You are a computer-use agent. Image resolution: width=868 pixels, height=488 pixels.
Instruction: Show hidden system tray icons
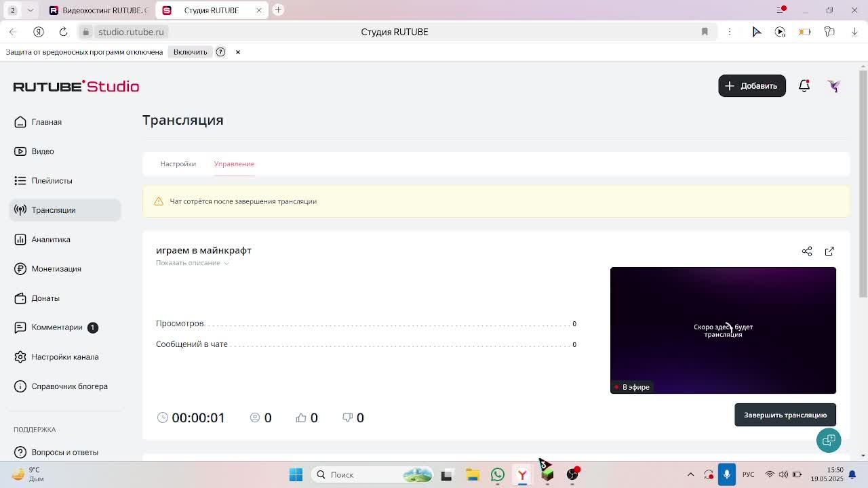click(x=690, y=474)
